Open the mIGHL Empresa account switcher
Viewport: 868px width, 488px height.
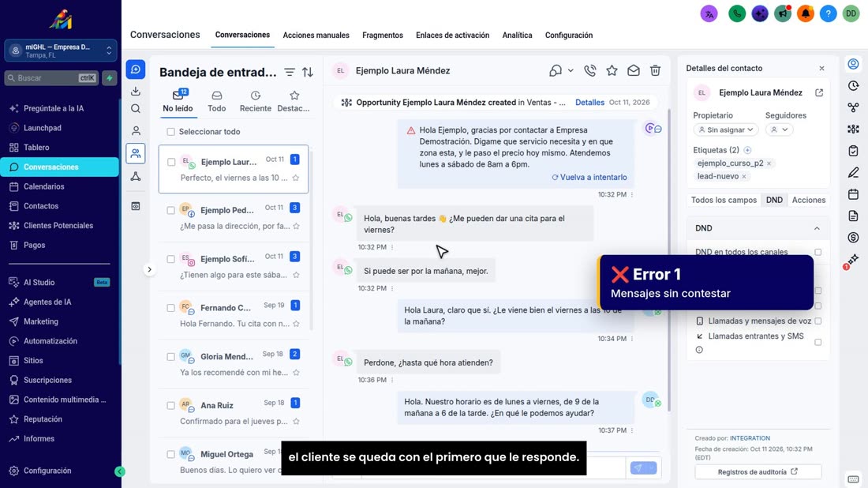(61, 51)
